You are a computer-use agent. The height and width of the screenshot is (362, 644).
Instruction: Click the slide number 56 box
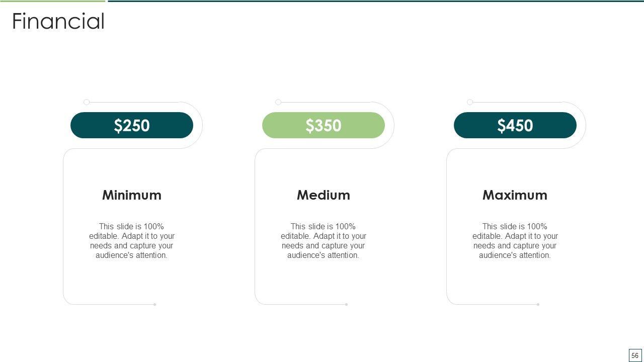click(x=635, y=355)
